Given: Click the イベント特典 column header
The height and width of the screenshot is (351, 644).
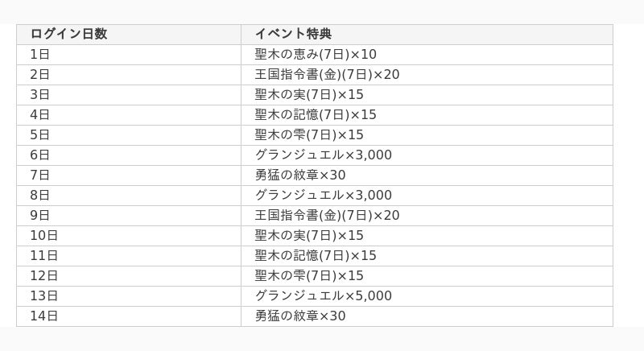Looking at the screenshot, I should point(293,34).
